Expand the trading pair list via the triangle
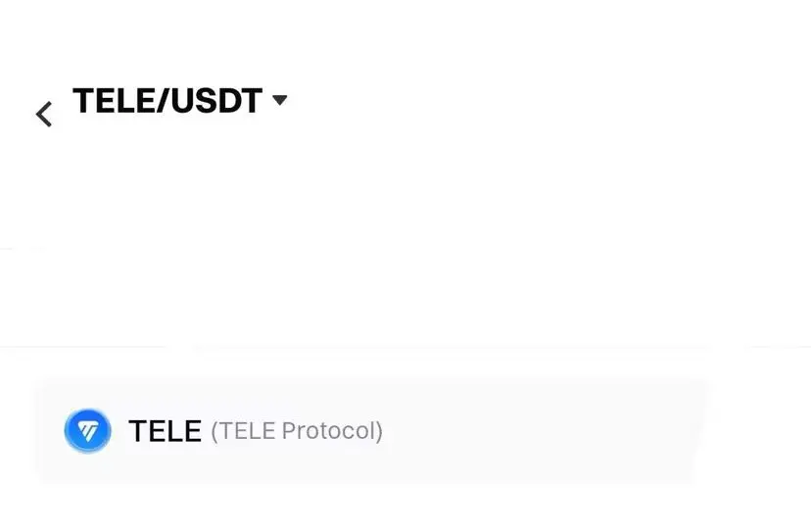Viewport: 811px width, 532px height. [280, 100]
